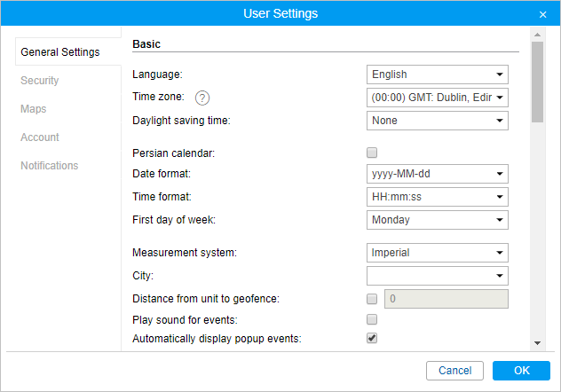This screenshot has width=561, height=392.
Task: Select the Account tab
Action: 40,137
